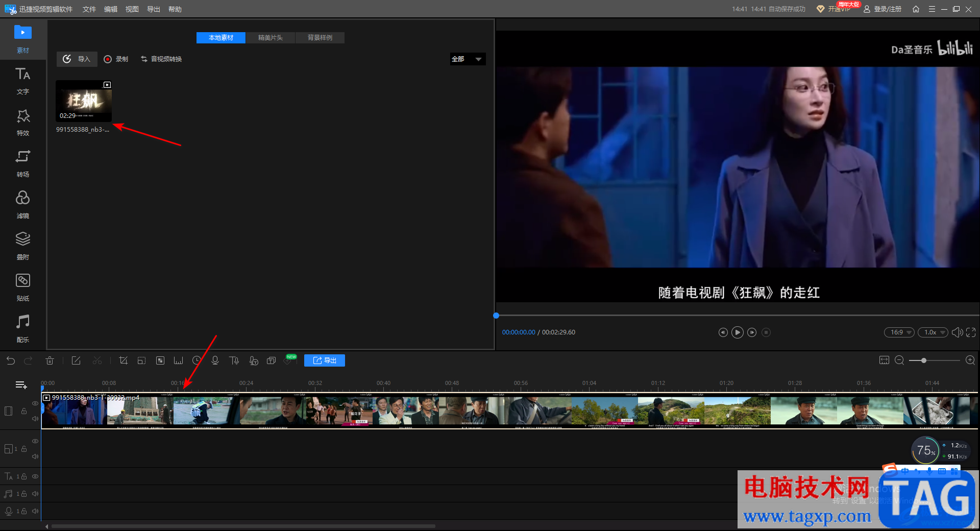Screen dimensions: 980x531
Task: Open the speech-to-text tool
Action: [253, 360]
